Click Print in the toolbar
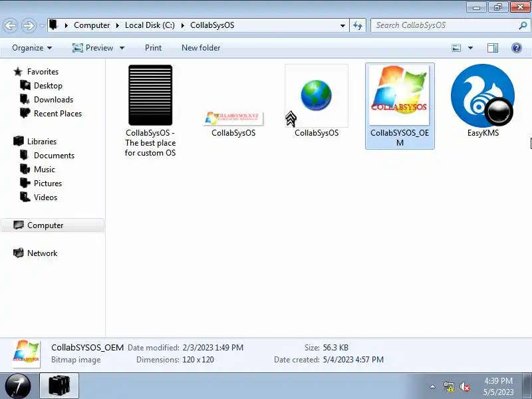 [153, 48]
